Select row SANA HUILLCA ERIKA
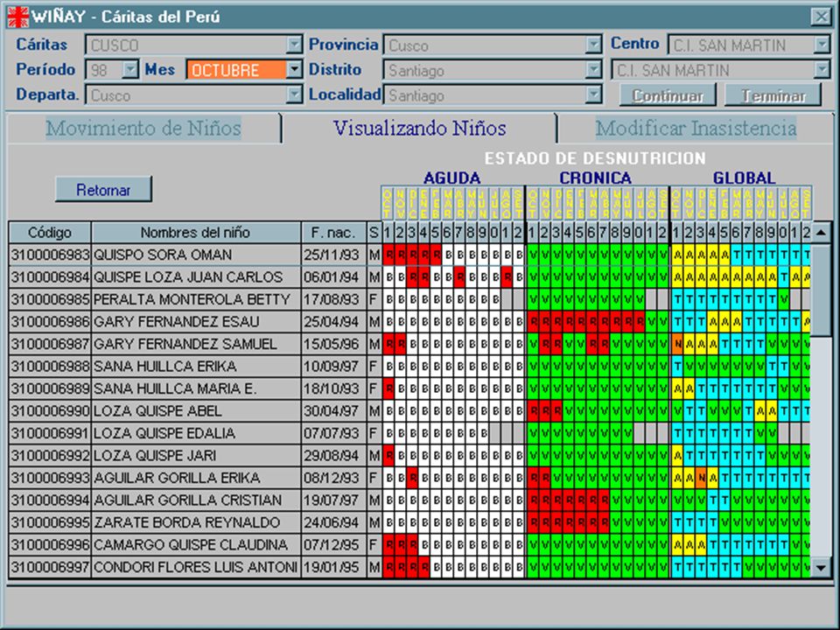 point(409,366)
